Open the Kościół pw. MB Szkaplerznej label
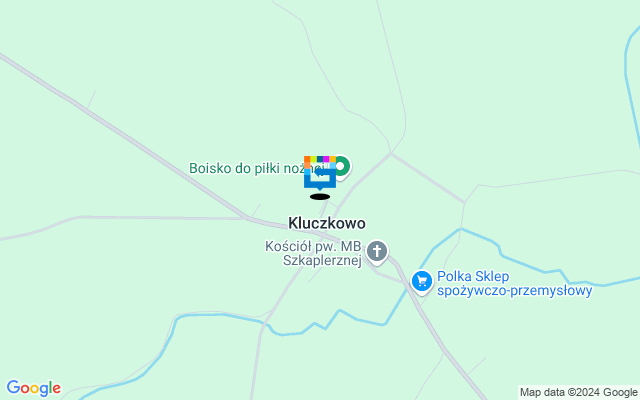The image size is (640, 400). coord(313,253)
